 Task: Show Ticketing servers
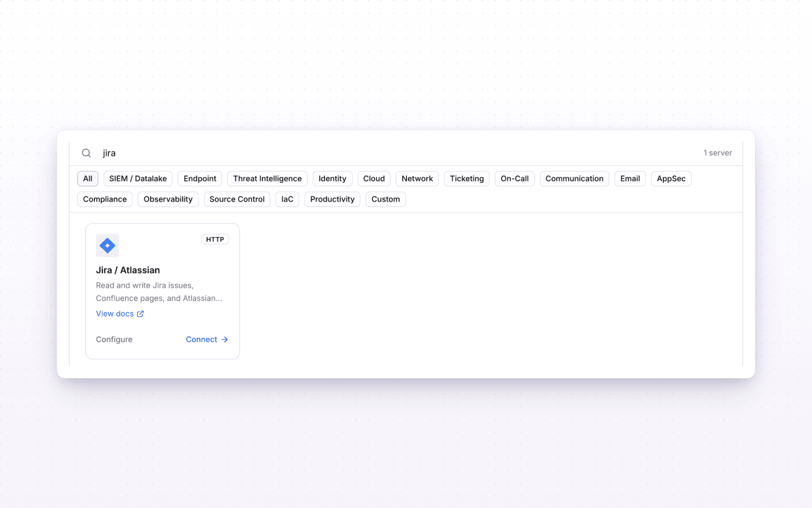467,179
